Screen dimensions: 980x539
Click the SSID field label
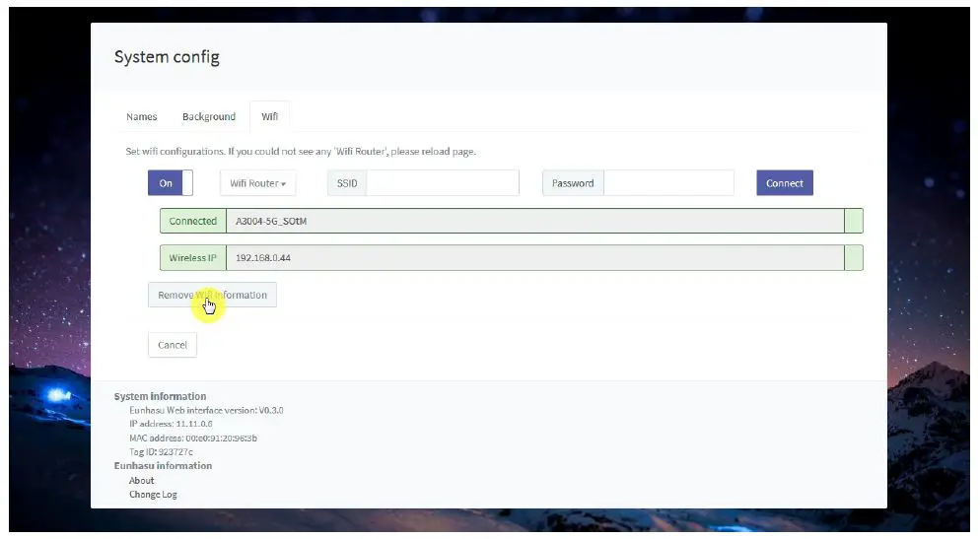(347, 183)
